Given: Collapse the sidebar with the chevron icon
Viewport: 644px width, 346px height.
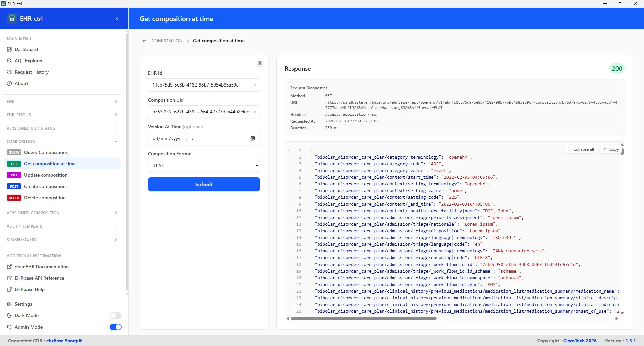Looking at the screenshot, I should point(117,19).
